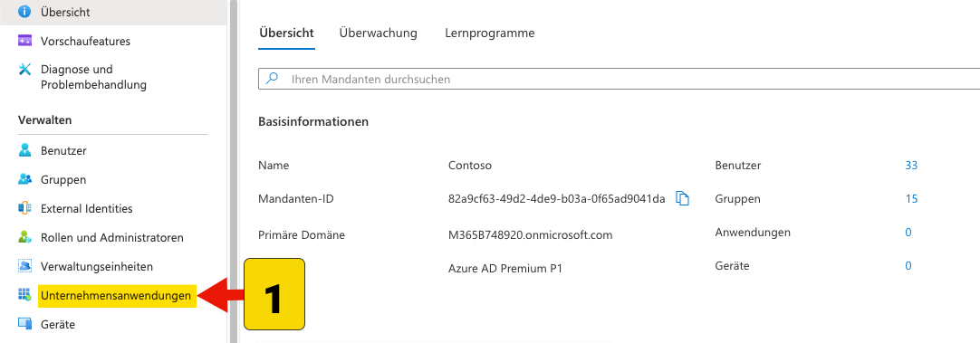The width and height of the screenshot is (980, 343).
Task: Click the External Identities icon
Action: [x=25, y=209]
